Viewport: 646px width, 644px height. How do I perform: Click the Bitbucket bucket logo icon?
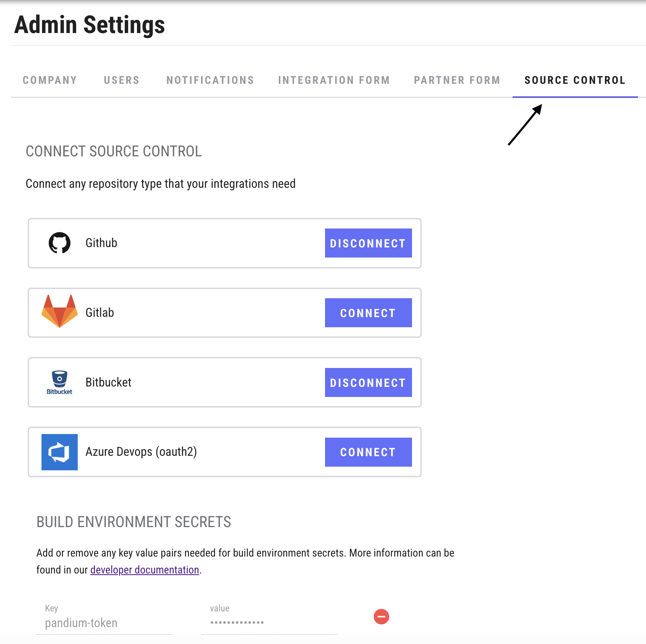(x=60, y=382)
